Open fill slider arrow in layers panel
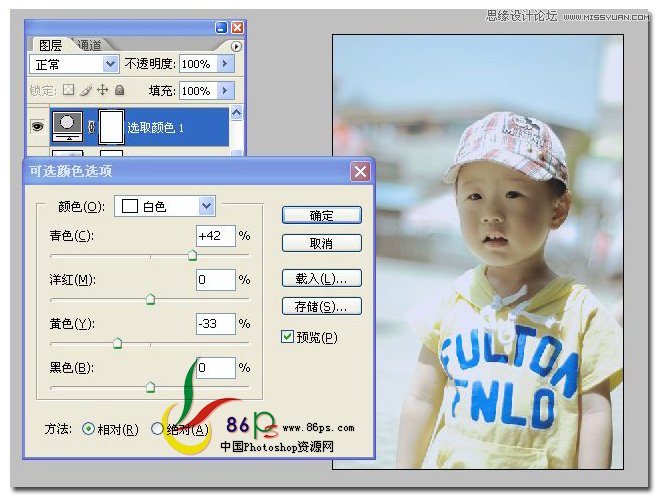Viewport: 660px width, 500px height. coord(225,90)
